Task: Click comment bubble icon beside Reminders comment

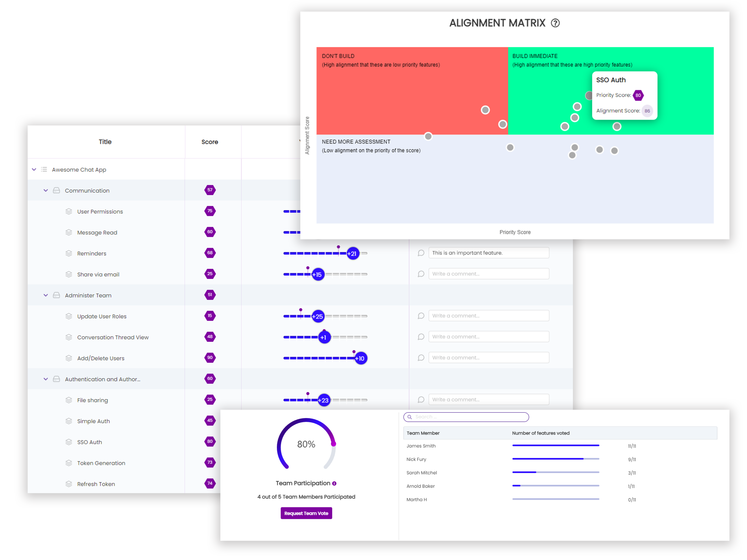Action: coord(421,253)
